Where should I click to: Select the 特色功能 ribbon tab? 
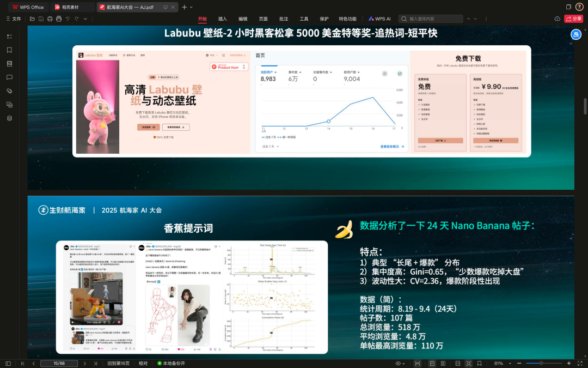(x=347, y=19)
